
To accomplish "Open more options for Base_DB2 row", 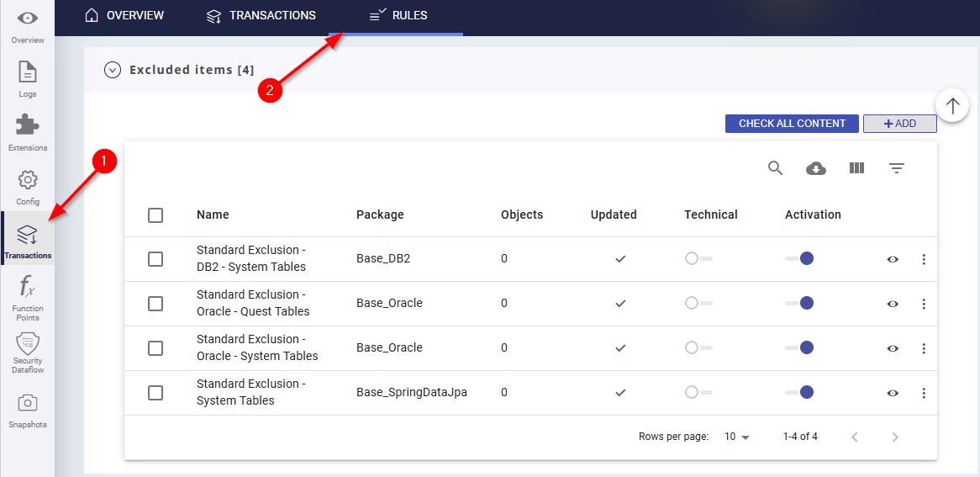I will click(924, 259).
